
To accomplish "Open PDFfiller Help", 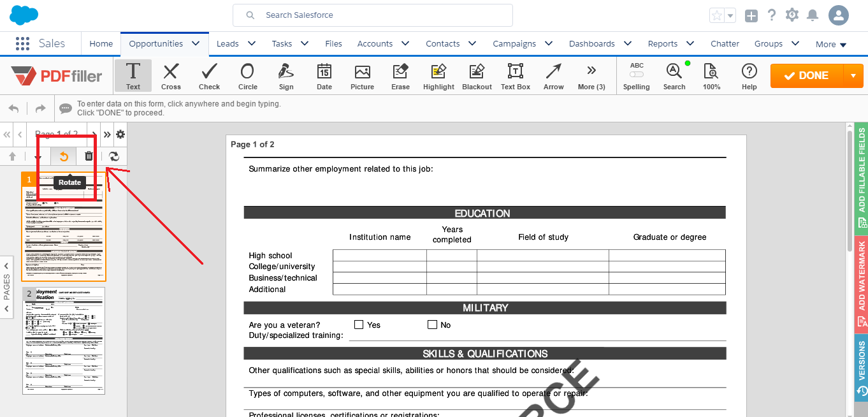I will pos(749,76).
